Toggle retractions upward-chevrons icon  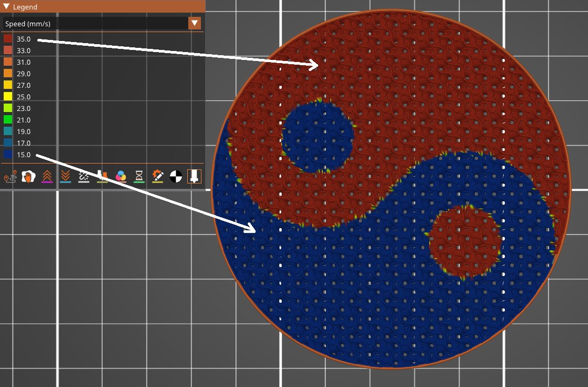coord(47,176)
